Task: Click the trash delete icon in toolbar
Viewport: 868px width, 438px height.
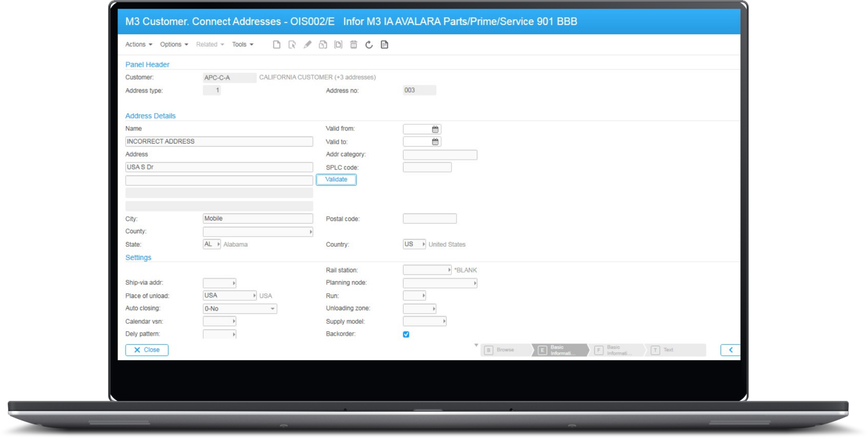Action: point(353,44)
